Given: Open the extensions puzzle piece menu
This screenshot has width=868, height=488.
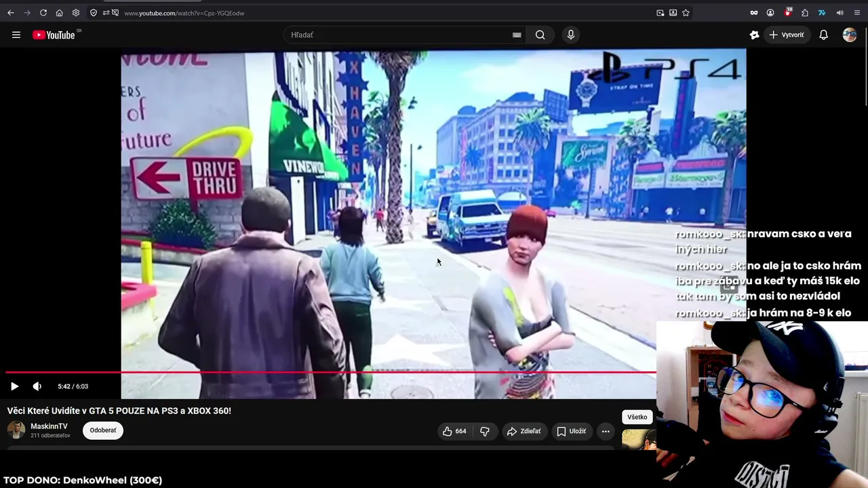Looking at the screenshot, I should coord(805,13).
